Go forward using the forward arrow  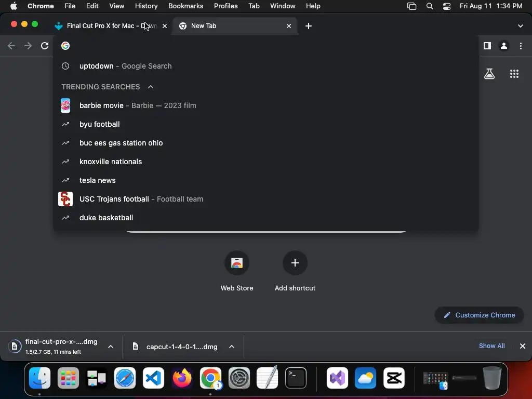coord(28,46)
